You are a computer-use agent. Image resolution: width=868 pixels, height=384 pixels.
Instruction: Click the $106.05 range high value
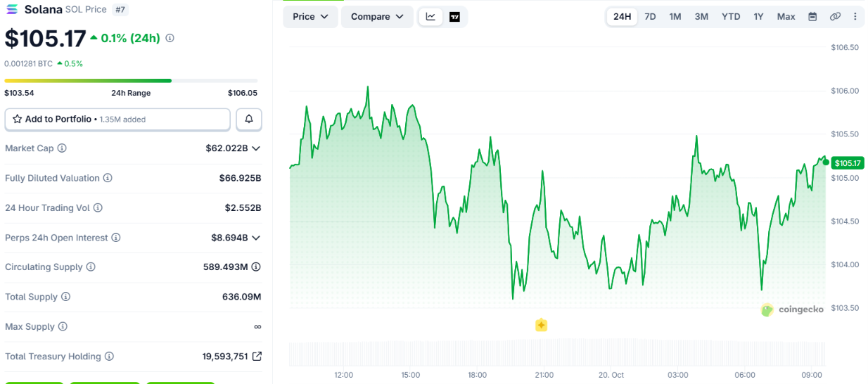point(243,93)
